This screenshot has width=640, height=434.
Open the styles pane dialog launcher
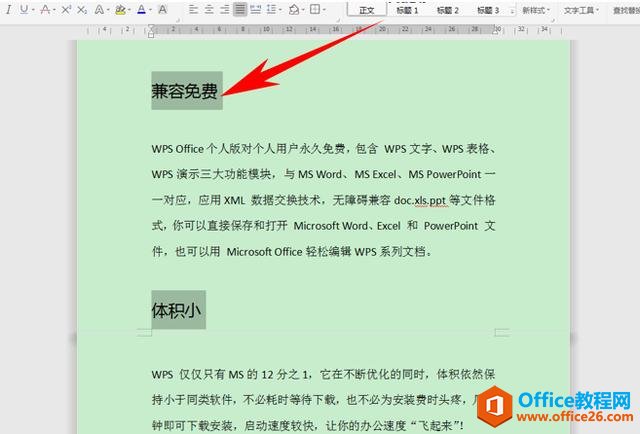pos(553,19)
